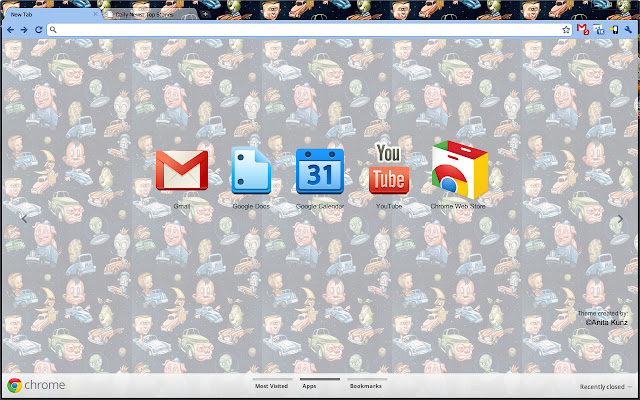Click the YouTube label text

pyautogui.click(x=389, y=207)
